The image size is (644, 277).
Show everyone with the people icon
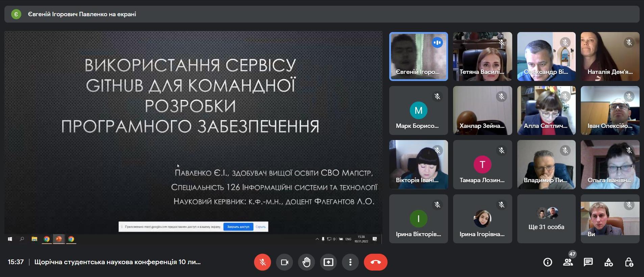point(568,262)
